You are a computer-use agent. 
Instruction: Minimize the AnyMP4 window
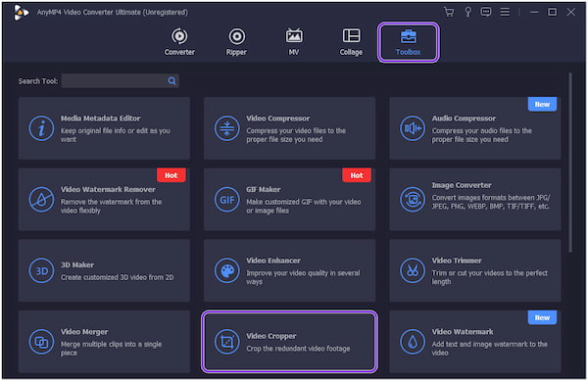534,12
